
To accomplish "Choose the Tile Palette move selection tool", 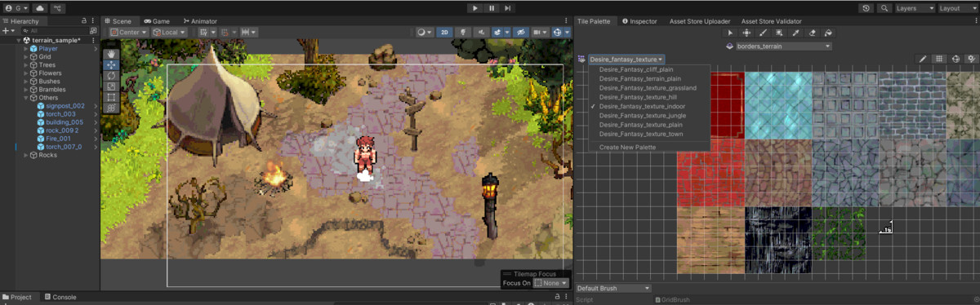I will point(746,33).
